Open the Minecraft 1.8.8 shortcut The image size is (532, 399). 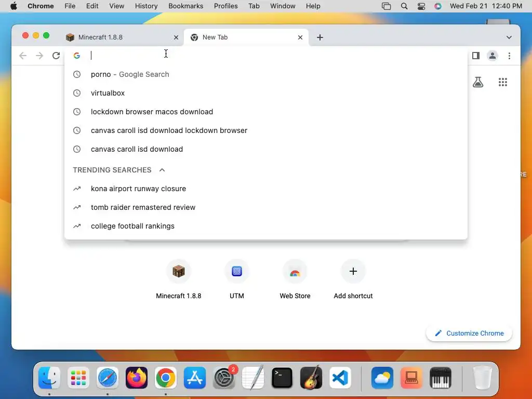tap(179, 280)
